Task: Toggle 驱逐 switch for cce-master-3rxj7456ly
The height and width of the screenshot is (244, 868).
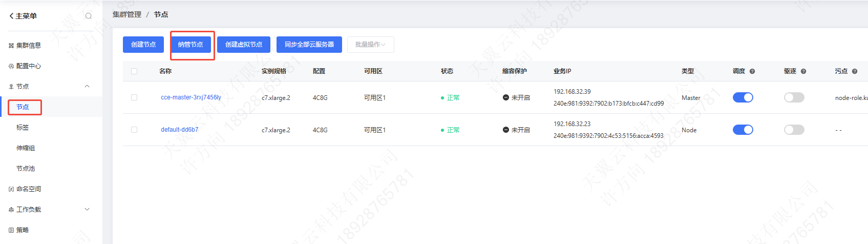Action: [794, 97]
